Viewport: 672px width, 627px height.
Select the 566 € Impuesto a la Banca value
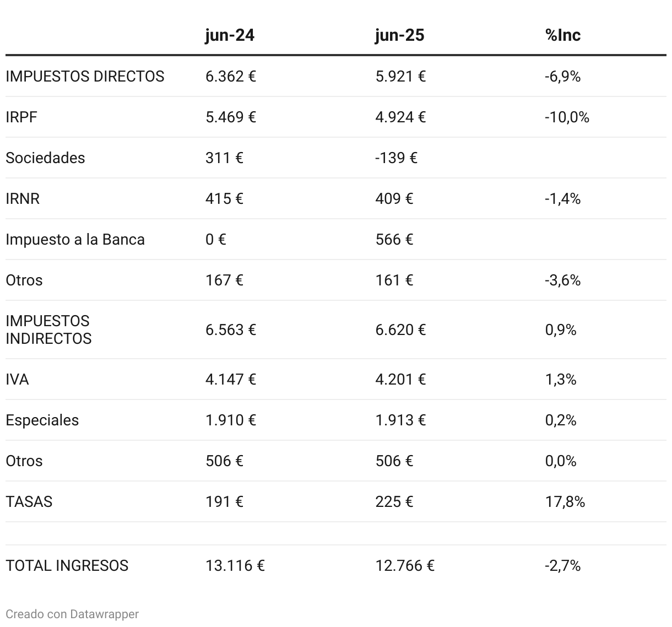(x=394, y=239)
